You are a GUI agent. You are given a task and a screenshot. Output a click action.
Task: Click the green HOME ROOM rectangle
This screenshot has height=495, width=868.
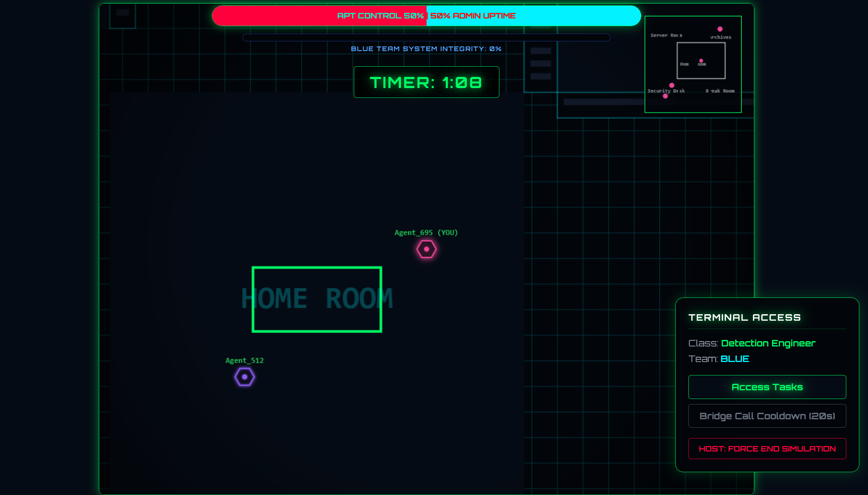pos(317,299)
